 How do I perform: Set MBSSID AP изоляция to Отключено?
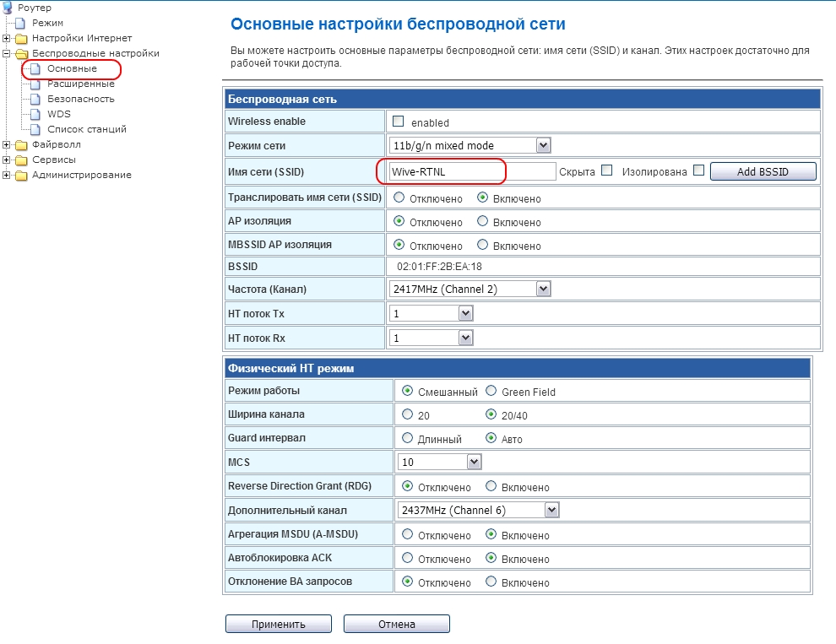399,244
